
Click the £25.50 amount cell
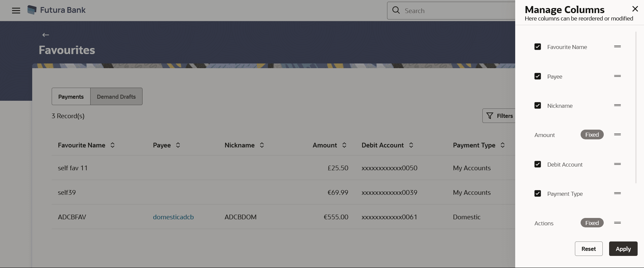pos(338,168)
